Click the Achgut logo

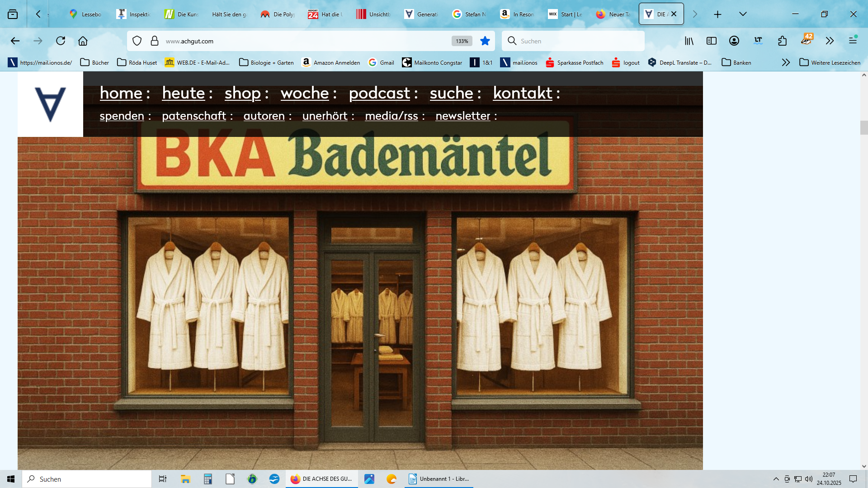[x=50, y=104]
